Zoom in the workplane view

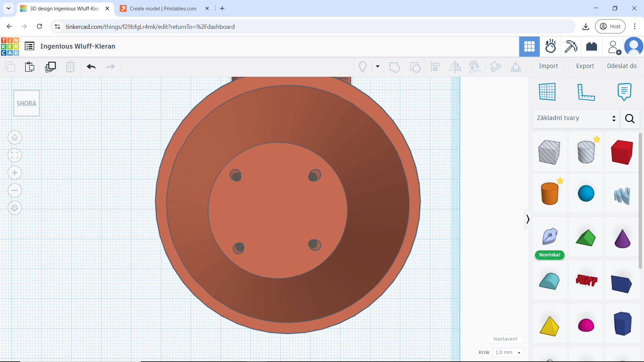pyautogui.click(x=15, y=173)
